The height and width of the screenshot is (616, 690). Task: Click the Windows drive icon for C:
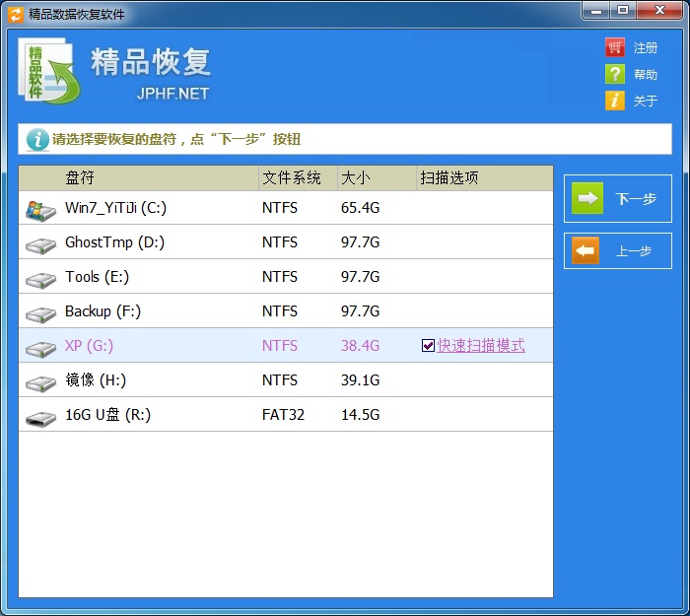tap(40, 211)
